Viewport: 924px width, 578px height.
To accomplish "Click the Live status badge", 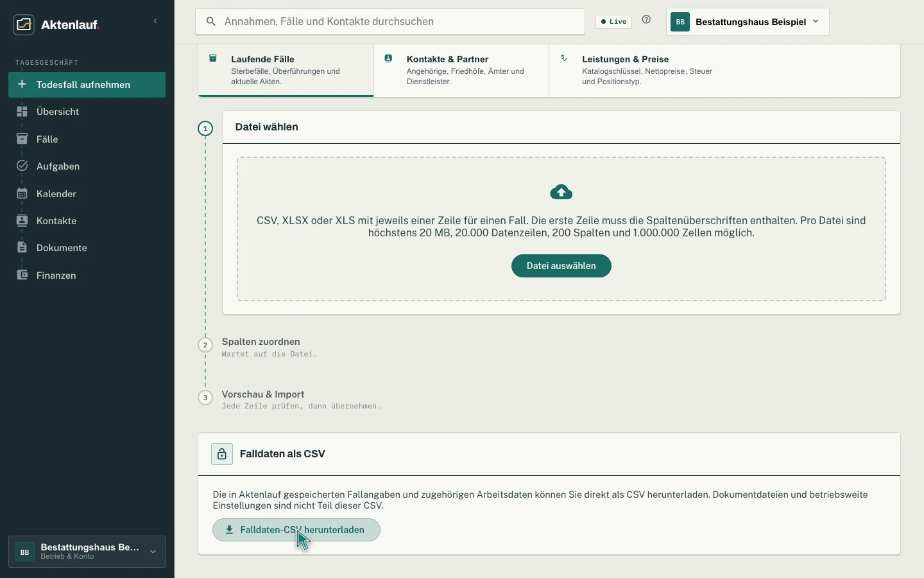I will 614,22.
